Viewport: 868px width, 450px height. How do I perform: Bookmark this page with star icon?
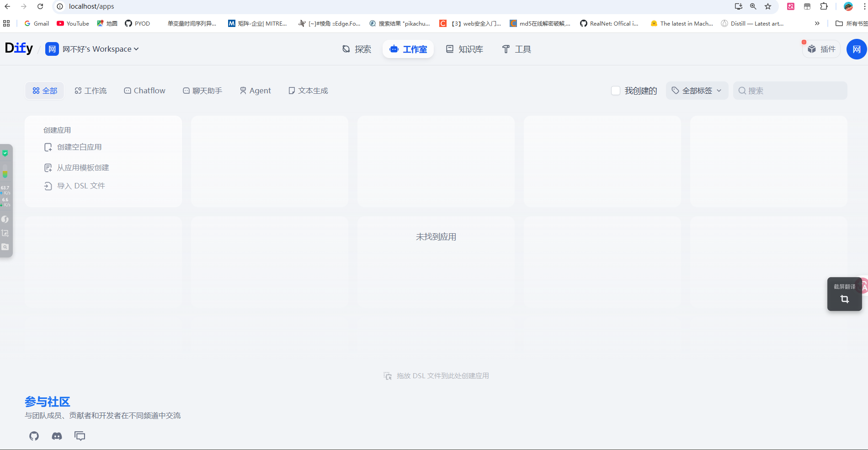coord(768,6)
